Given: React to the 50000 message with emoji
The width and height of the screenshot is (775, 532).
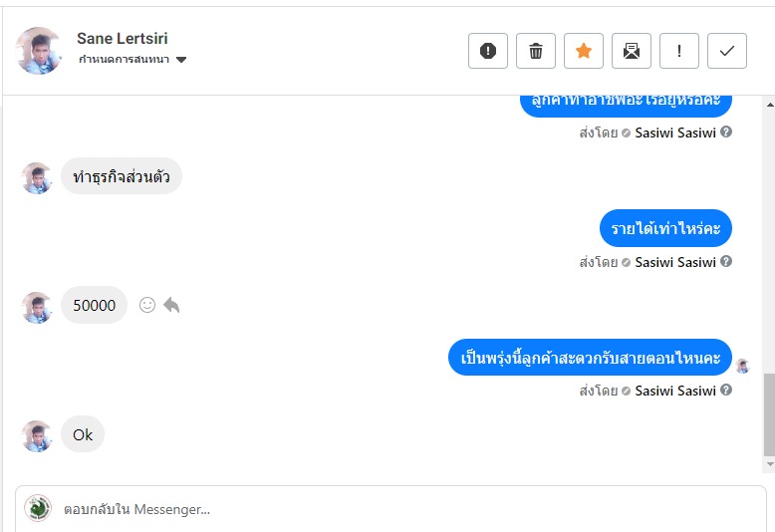Looking at the screenshot, I should tap(147, 305).
